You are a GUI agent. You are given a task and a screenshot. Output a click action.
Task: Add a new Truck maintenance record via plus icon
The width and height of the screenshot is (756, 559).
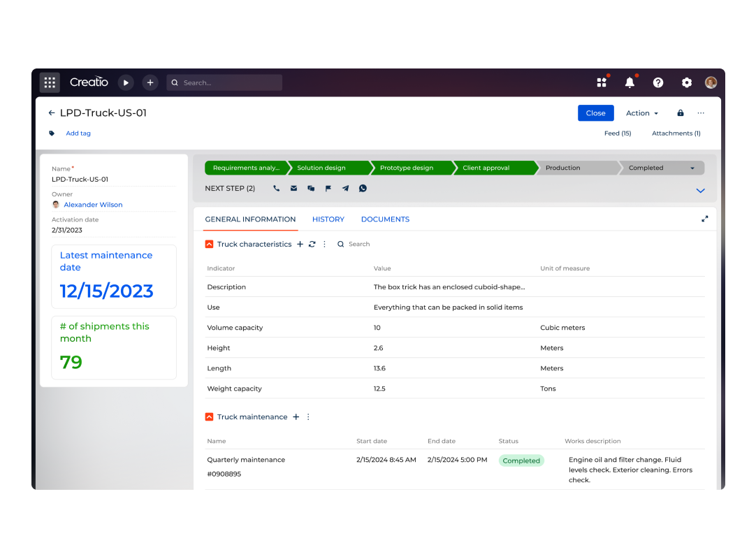(x=296, y=416)
